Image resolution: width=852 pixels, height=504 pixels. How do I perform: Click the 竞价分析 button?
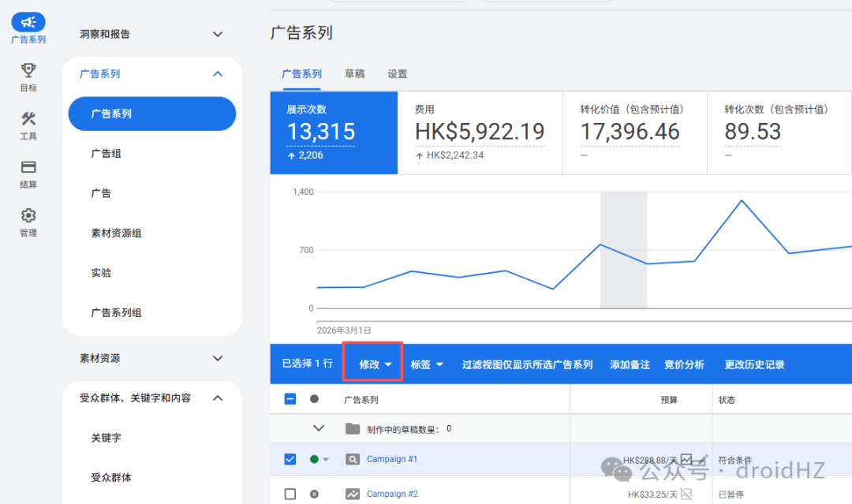tap(684, 364)
